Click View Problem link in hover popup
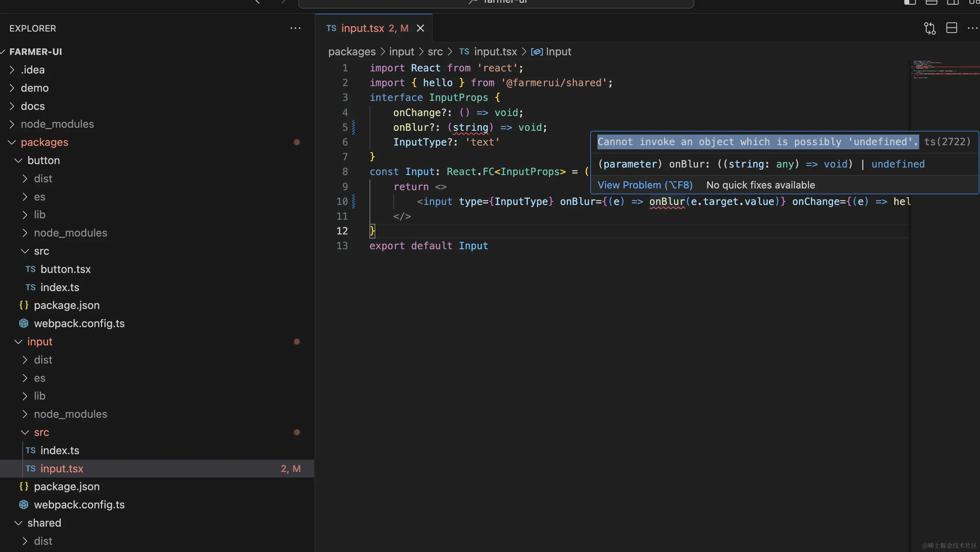The width and height of the screenshot is (980, 552). pos(645,185)
